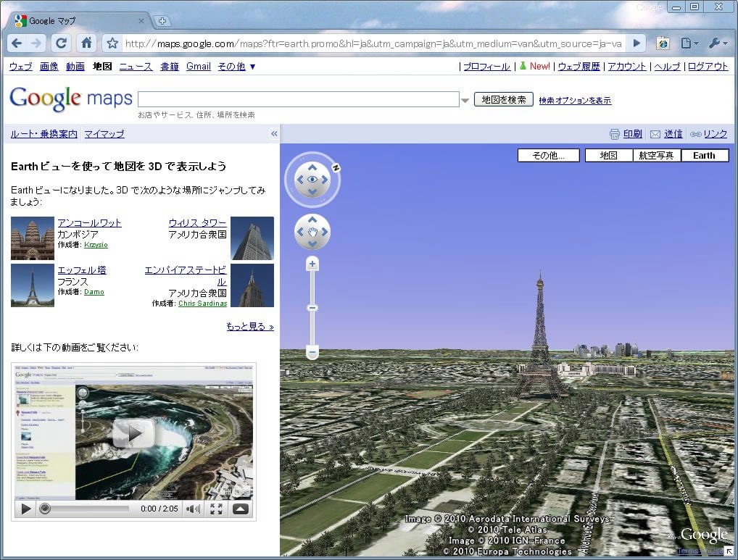Screen dimensions: 738x560
Task: Open the エッフェル塔 link
Action: (x=81, y=270)
